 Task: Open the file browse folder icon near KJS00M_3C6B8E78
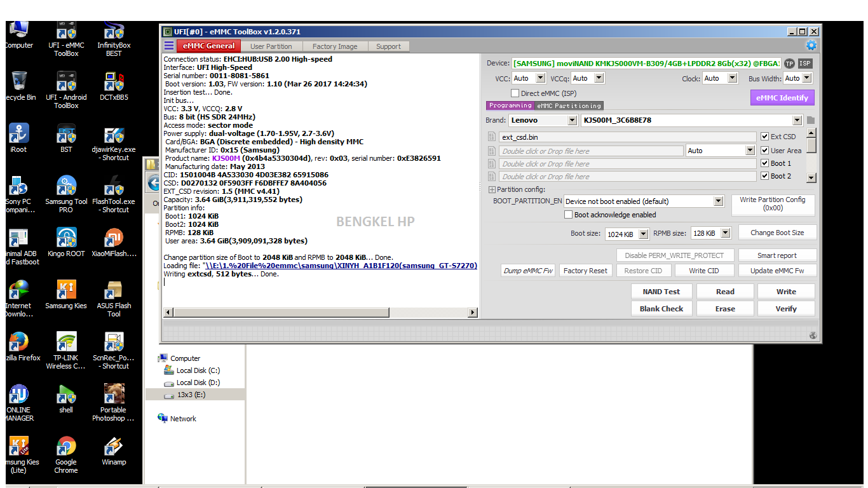pos(811,119)
